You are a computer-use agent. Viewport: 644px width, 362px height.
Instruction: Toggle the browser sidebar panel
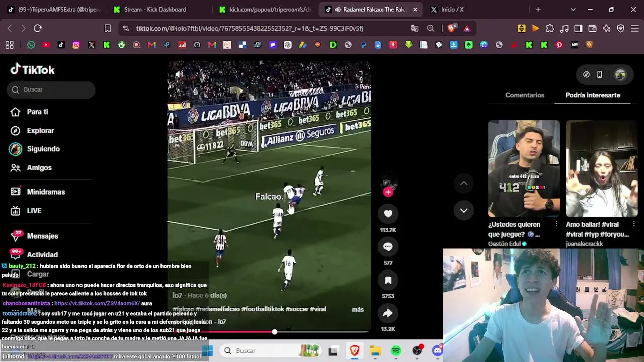[x=578, y=28]
